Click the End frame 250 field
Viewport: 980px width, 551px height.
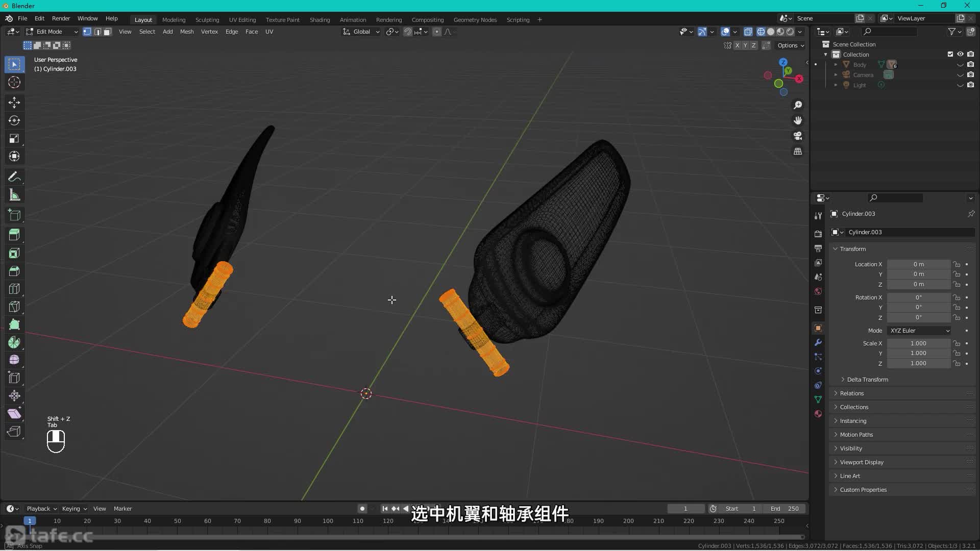click(x=785, y=509)
